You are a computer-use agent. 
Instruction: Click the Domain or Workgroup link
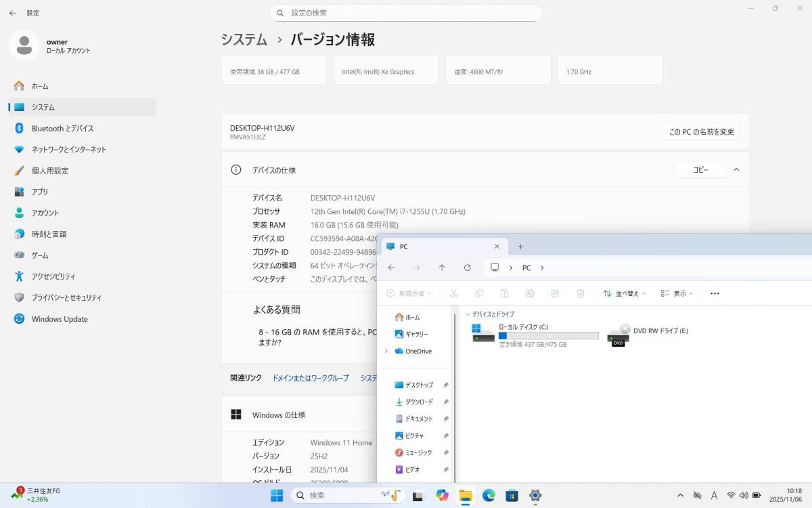(x=311, y=378)
